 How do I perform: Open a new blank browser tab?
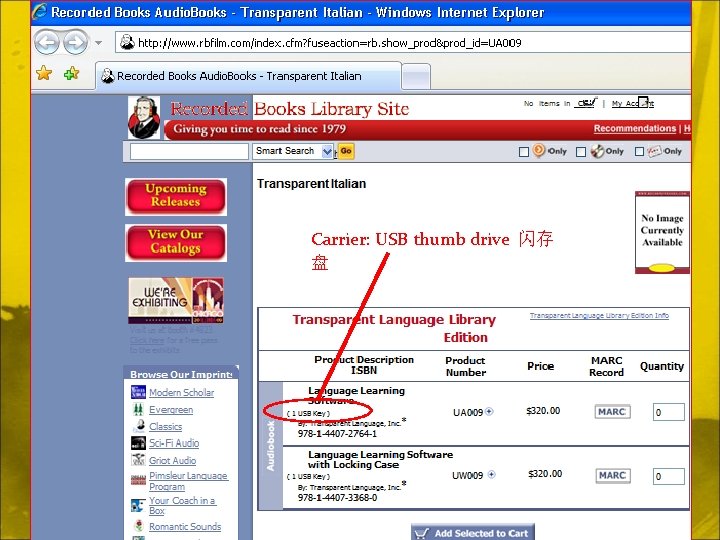[x=416, y=77]
